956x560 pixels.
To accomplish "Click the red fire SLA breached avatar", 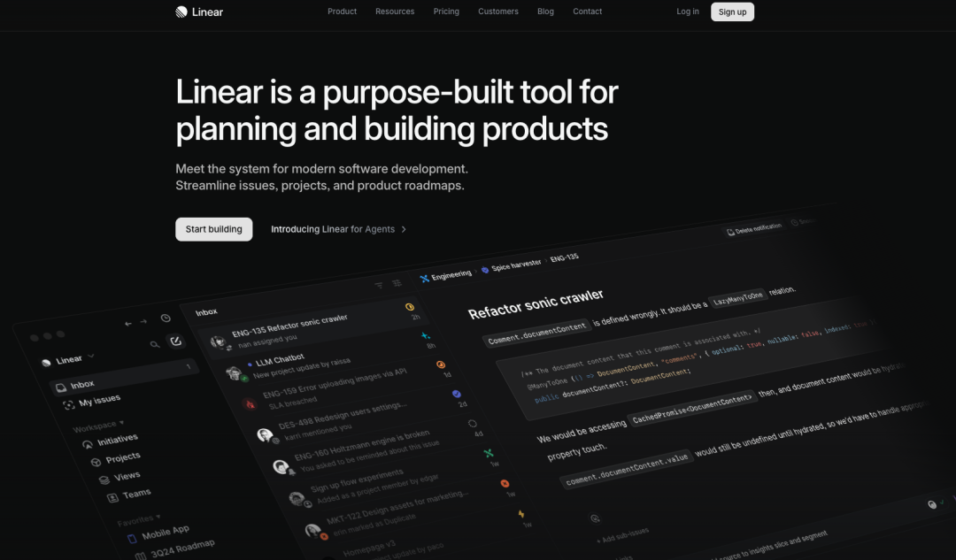I will 249,403.
